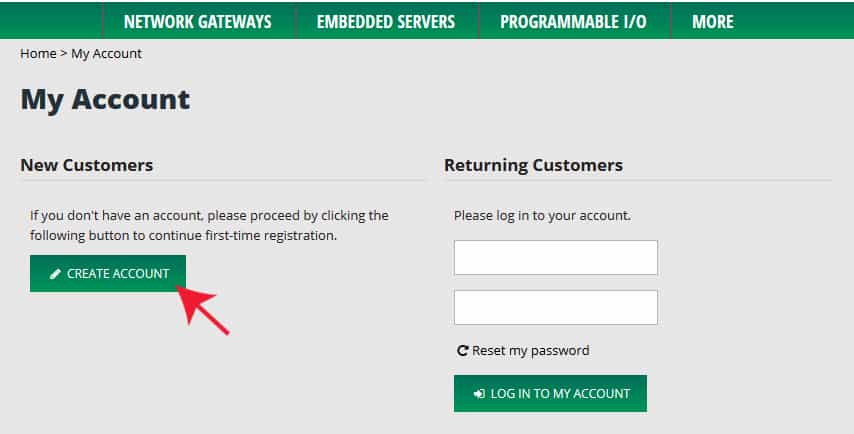854x434 pixels.
Task: Open the Embedded Servers menu
Action: [x=386, y=21]
